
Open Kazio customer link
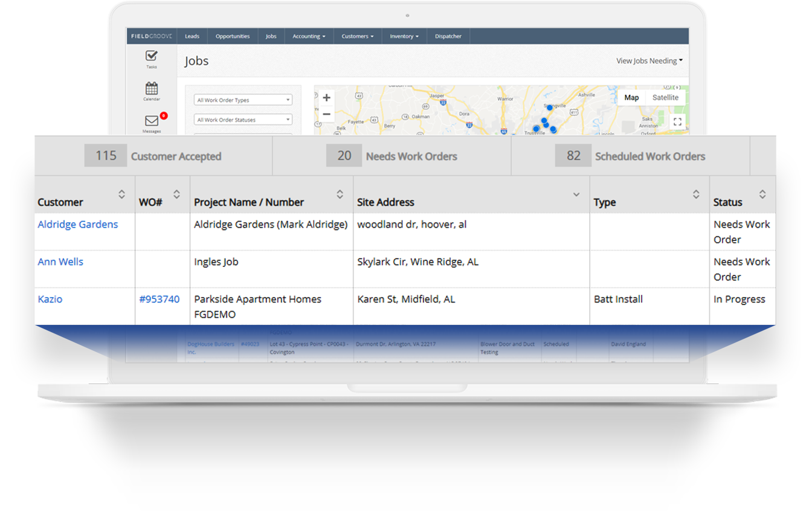(x=50, y=299)
